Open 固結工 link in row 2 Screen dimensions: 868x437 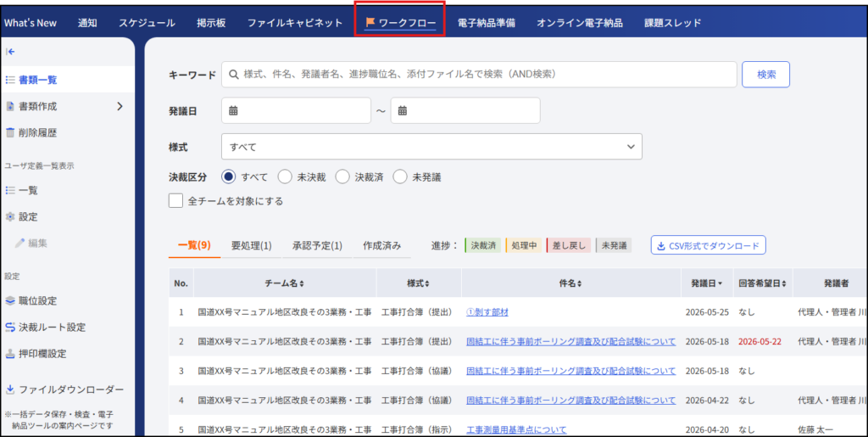[570, 341]
